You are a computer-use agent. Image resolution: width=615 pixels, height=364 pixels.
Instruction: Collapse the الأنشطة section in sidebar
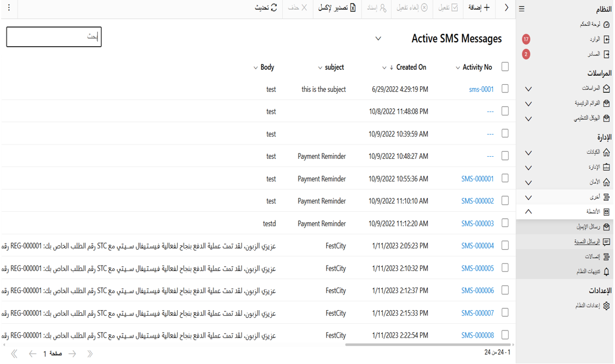(528, 212)
